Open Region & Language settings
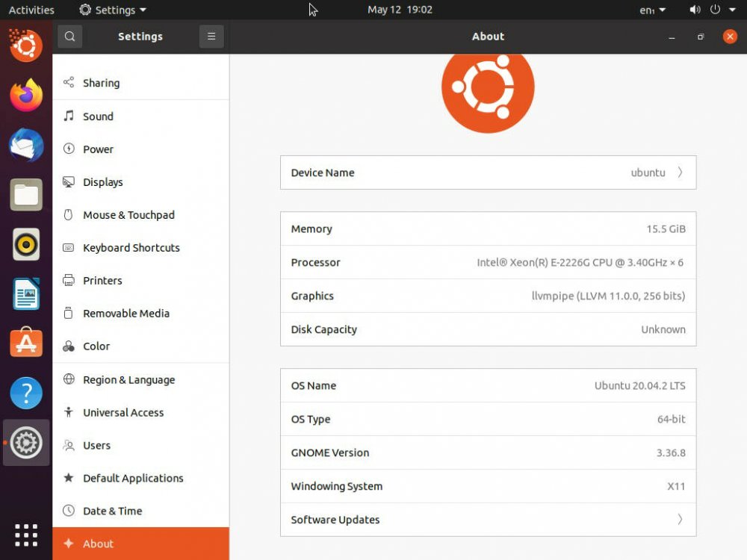 pyautogui.click(x=141, y=379)
